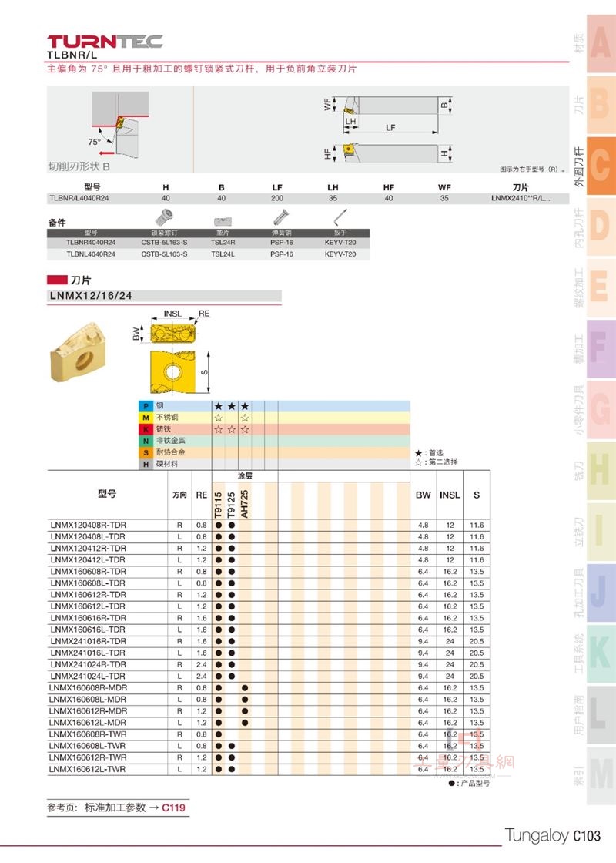616x863 pixels.
Task: Click the wrench image above 扳手
Action: pos(340,217)
